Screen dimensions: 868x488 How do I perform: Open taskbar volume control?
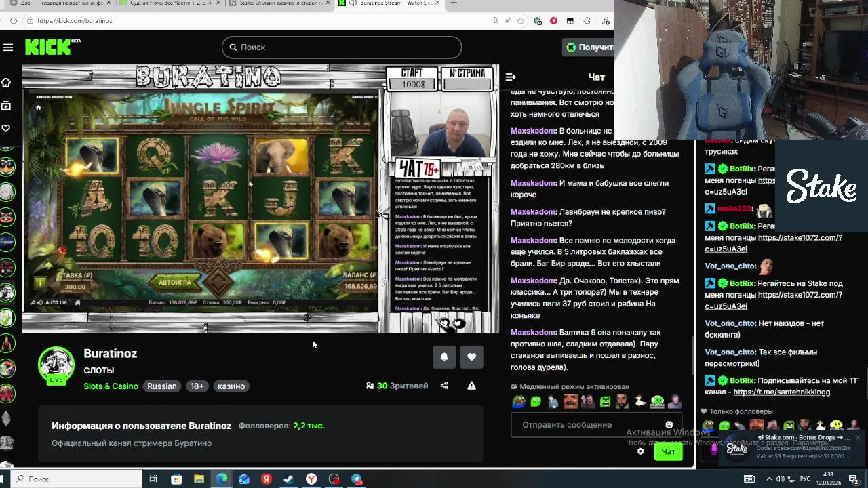click(x=781, y=479)
